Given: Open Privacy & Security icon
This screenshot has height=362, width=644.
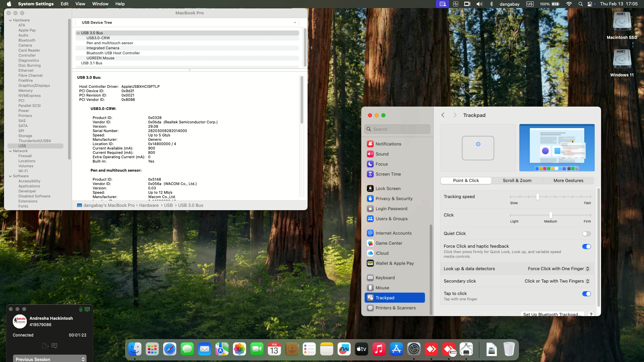Looking at the screenshot, I should coord(370,198).
